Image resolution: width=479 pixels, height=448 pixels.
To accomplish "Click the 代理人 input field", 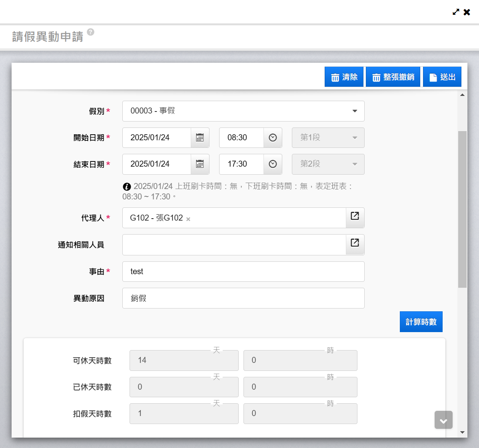I will 234,218.
